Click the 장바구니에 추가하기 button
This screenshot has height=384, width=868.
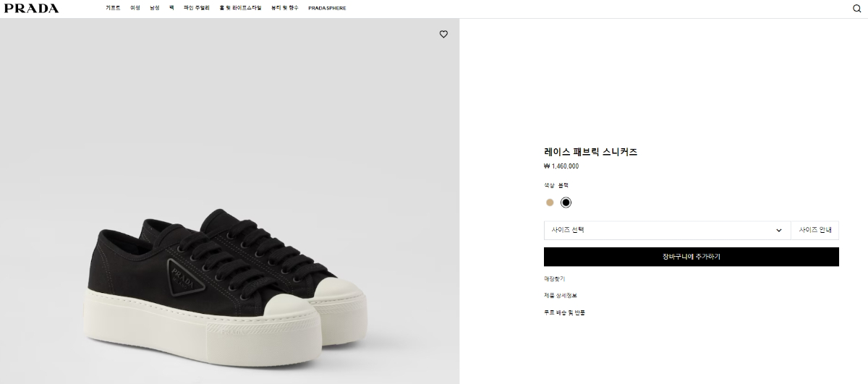pyautogui.click(x=691, y=257)
